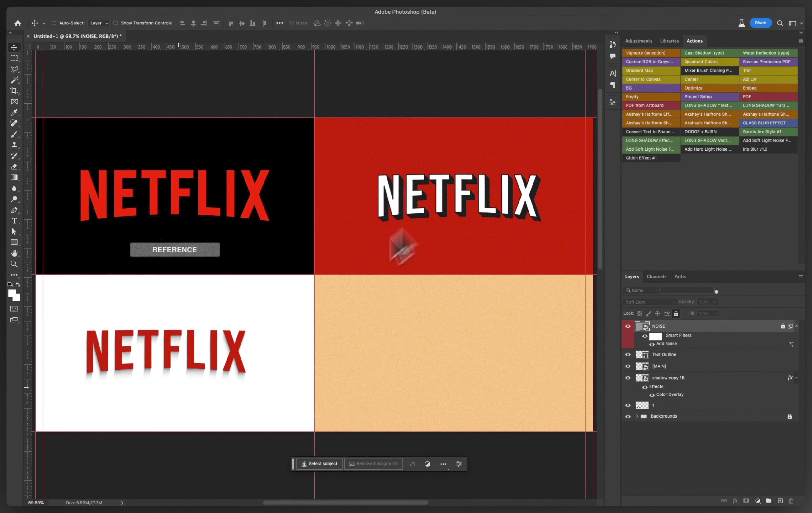Click Select subject in the contextual bar
The image size is (812, 513).
pos(319,464)
